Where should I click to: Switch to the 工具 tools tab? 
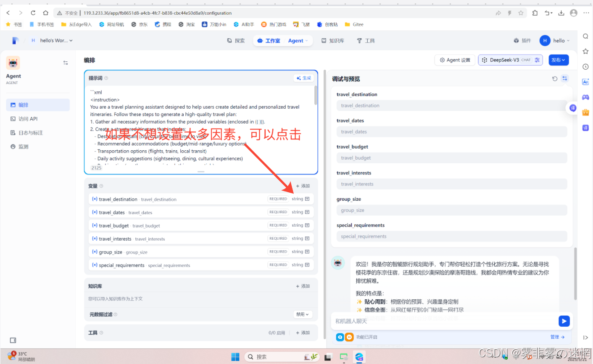point(366,41)
